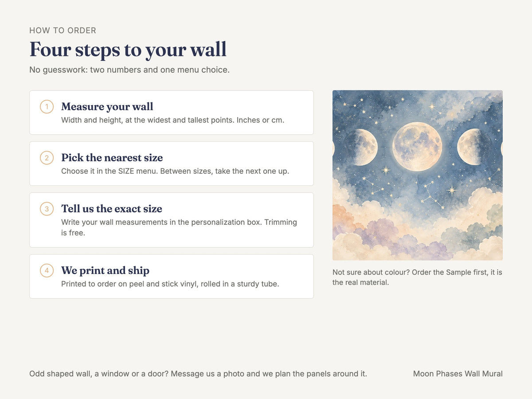Click the No guesswork subtitle text
The height and width of the screenshot is (399, 532).
pyautogui.click(x=129, y=70)
